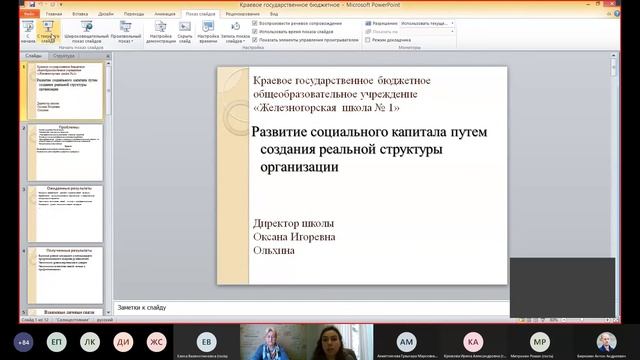Open the Показать на monitor dropdown
This screenshot has width=640, height=360.
point(427,31)
